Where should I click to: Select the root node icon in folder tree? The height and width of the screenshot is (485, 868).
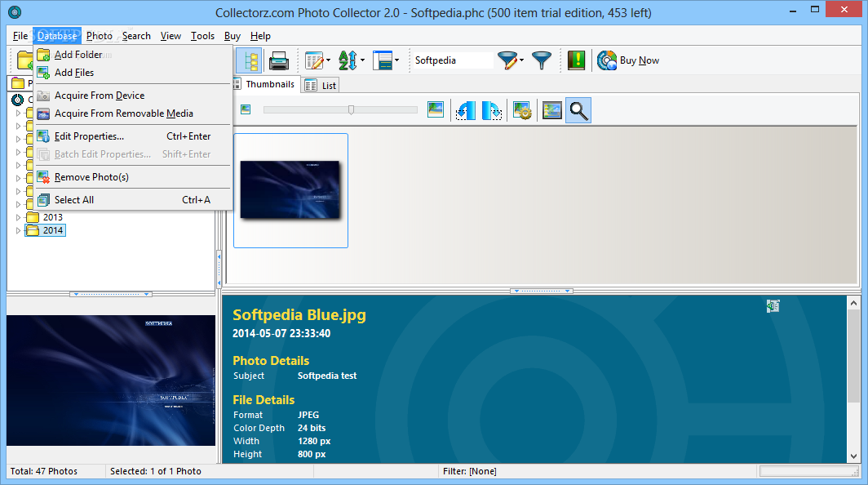point(18,100)
